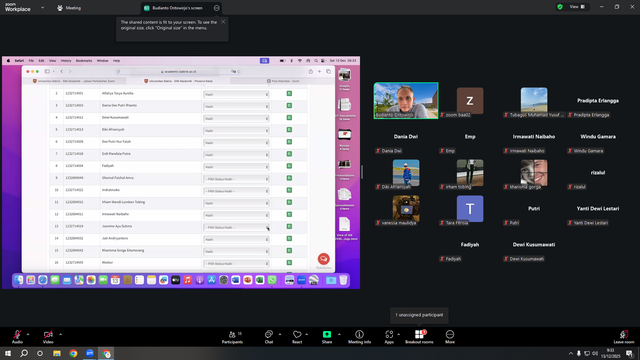The height and width of the screenshot is (360, 640).
Task: Expand the caret next to React
Action: (x=307, y=334)
